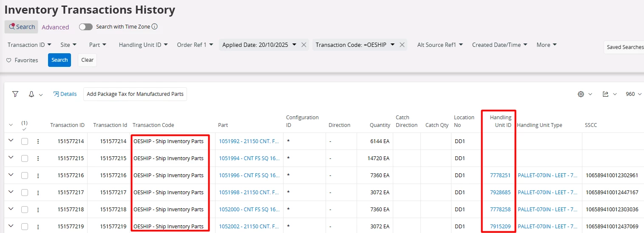The image size is (644, 233).
Task: Select checkbox for transaction 151577216
Action: pos(25,175)
